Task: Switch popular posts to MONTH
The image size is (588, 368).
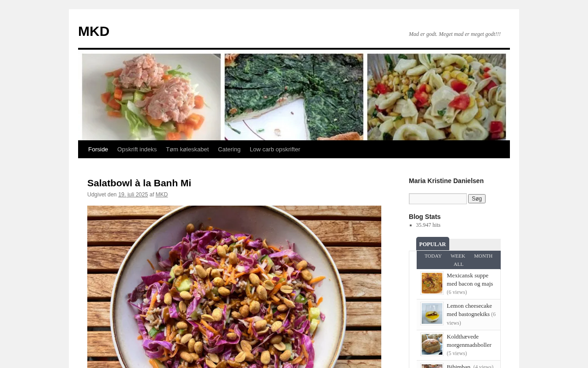Action: [x=483, y=256]
